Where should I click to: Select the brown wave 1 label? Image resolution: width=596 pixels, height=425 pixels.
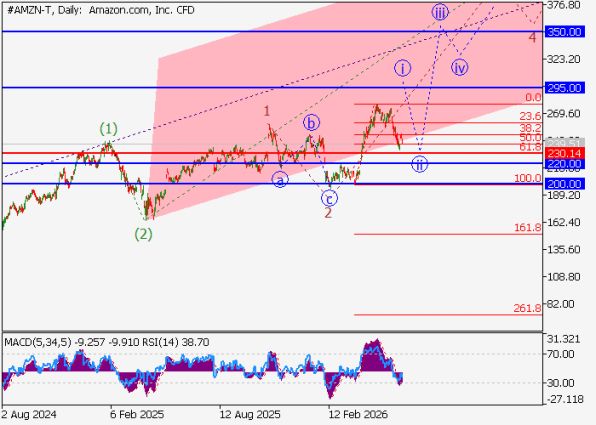[267, 111]
